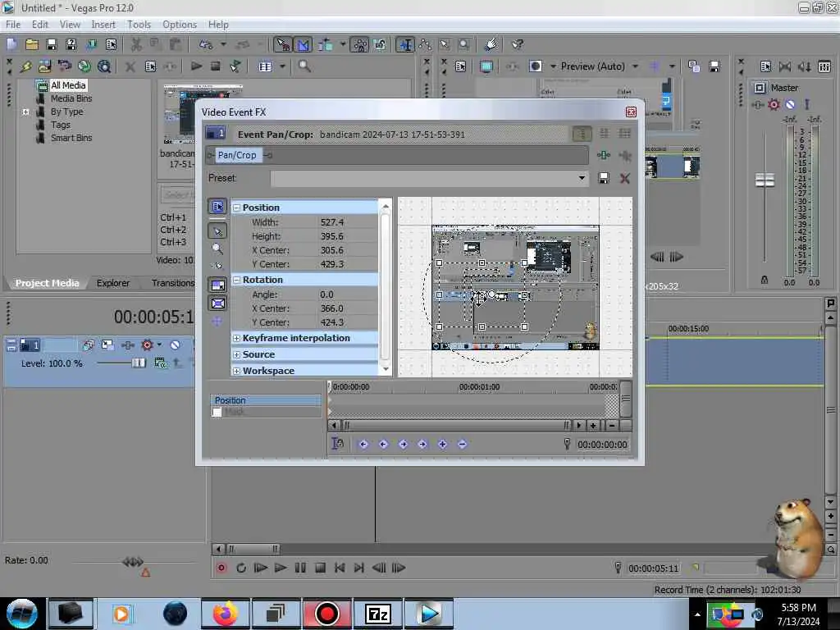Viewport: 840px width, 630px height.
Task: Toggle Size About Center icon in Pan/Crop
Action: 217,304
